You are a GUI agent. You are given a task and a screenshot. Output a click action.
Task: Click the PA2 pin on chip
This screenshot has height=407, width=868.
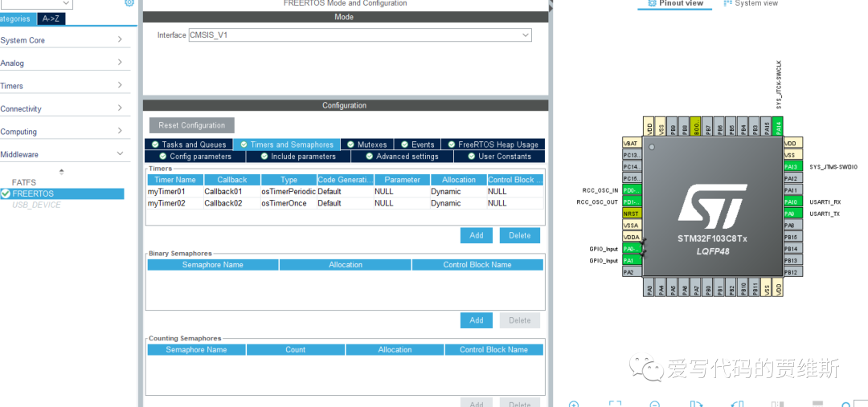[632, 272]
